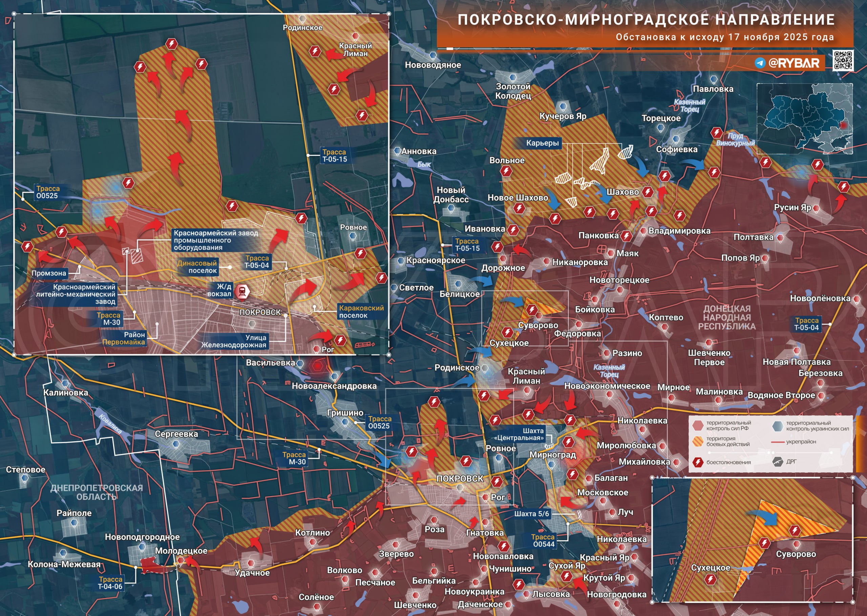Click the Караковский поселок callout label
The image size is (867, 616).
coord(361,312)
